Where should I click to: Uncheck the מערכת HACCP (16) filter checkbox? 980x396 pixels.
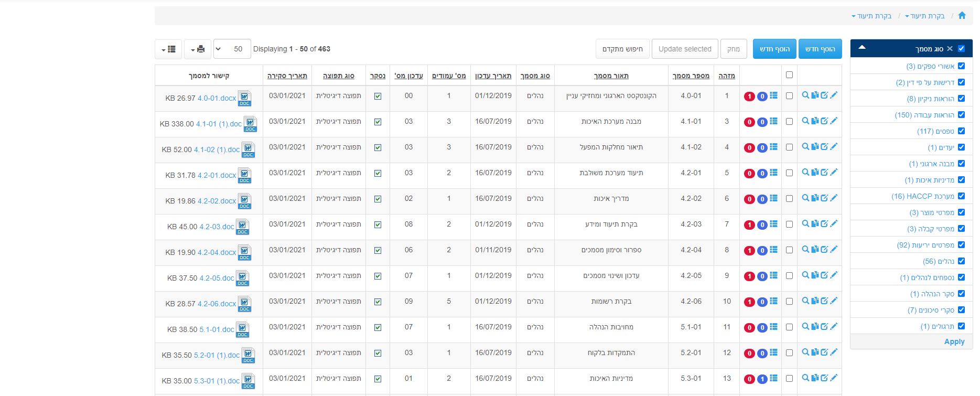[961, 196]
